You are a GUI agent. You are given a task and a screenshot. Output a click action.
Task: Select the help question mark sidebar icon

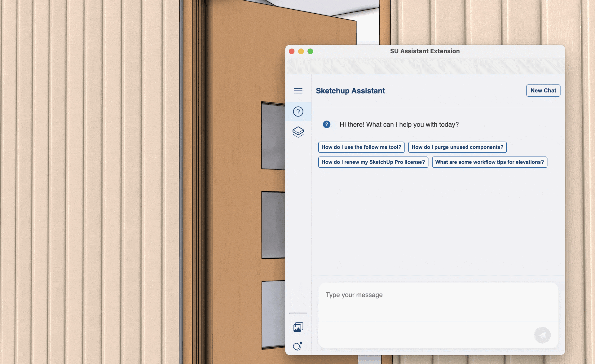pos(298,112)
